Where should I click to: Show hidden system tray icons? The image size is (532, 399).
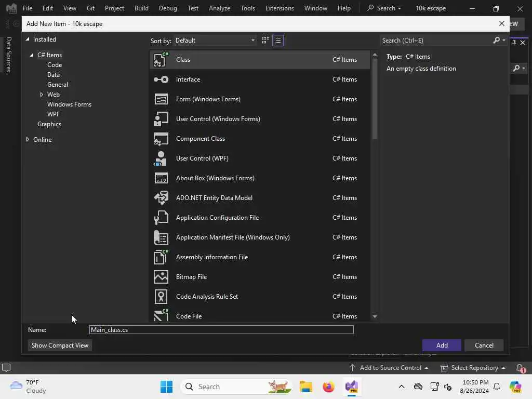[402, 387]
